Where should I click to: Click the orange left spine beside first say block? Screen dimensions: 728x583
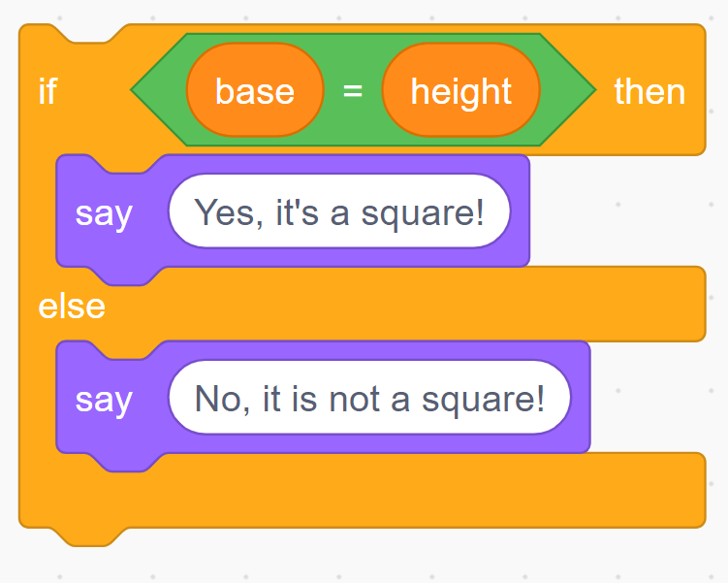point(37,211)
